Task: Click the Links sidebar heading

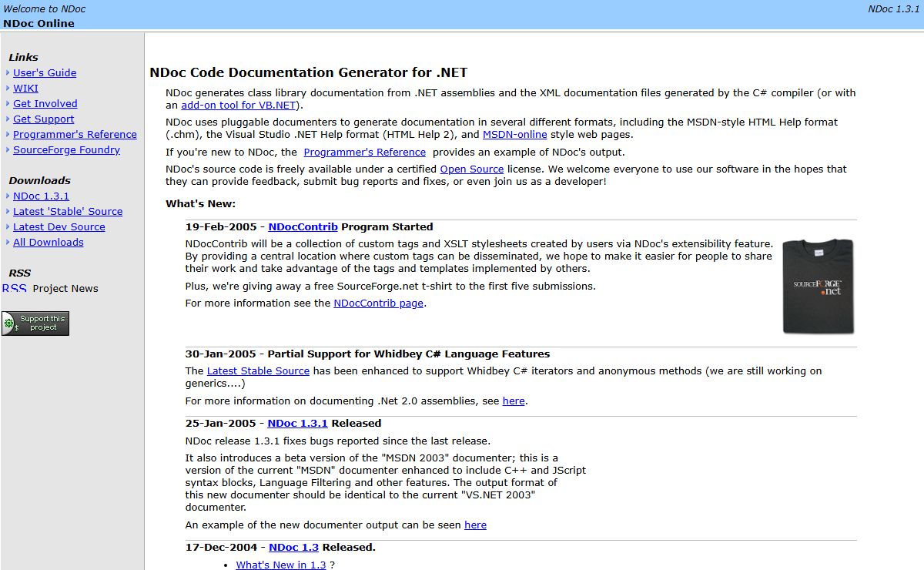Action: 23,57
